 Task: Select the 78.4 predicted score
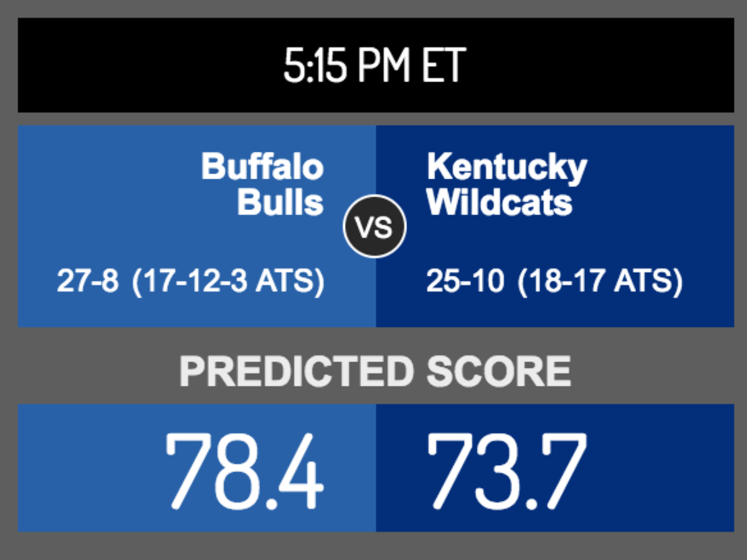click(x=244, y=470)
